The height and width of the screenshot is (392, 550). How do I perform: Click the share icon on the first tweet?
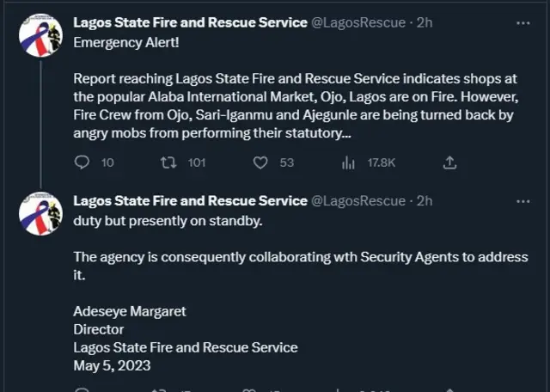[449, 162]
